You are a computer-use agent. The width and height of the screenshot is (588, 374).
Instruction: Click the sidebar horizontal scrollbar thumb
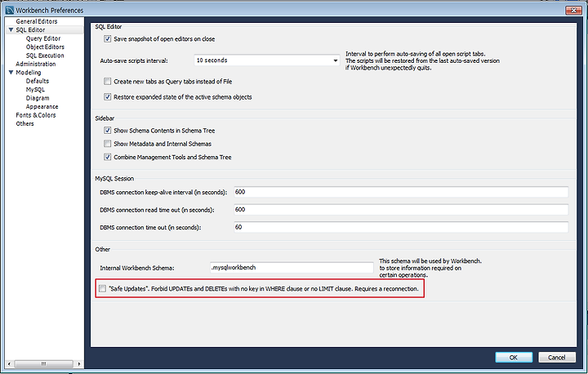click(43, 364)
